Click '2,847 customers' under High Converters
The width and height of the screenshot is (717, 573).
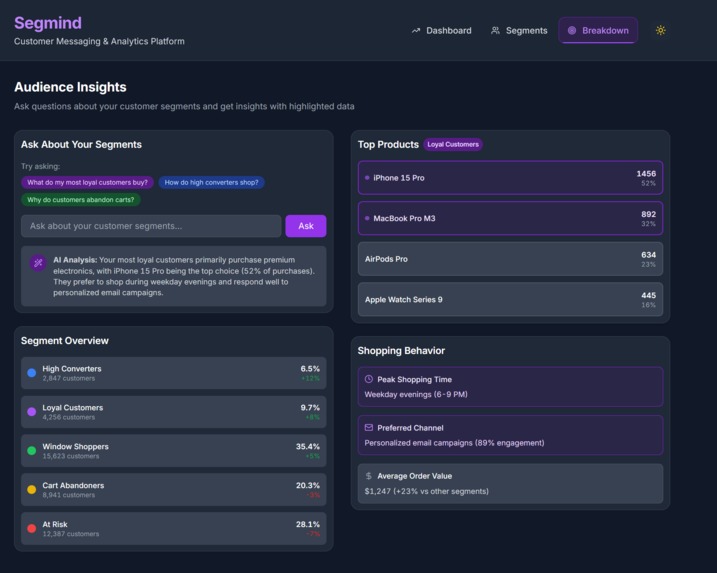[69, 378]
